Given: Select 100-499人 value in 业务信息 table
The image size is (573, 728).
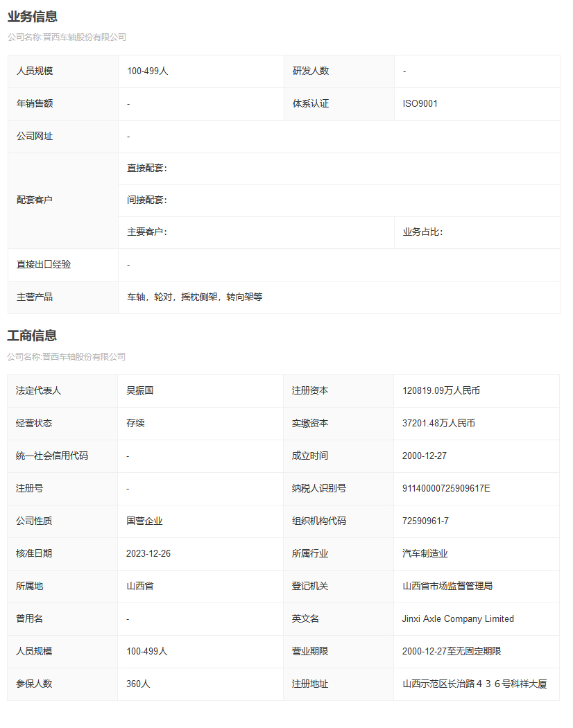Looking at the screenshot, I should (x=148, y=71).
